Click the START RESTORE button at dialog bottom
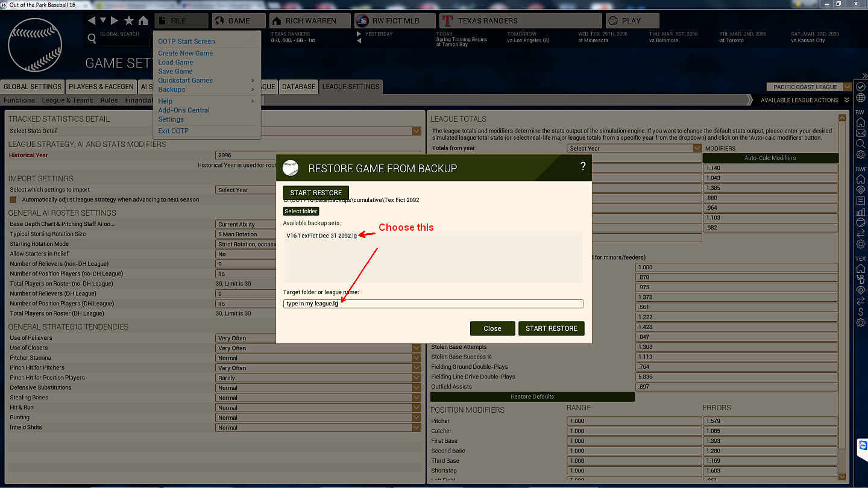 click(x=552, y=328)
